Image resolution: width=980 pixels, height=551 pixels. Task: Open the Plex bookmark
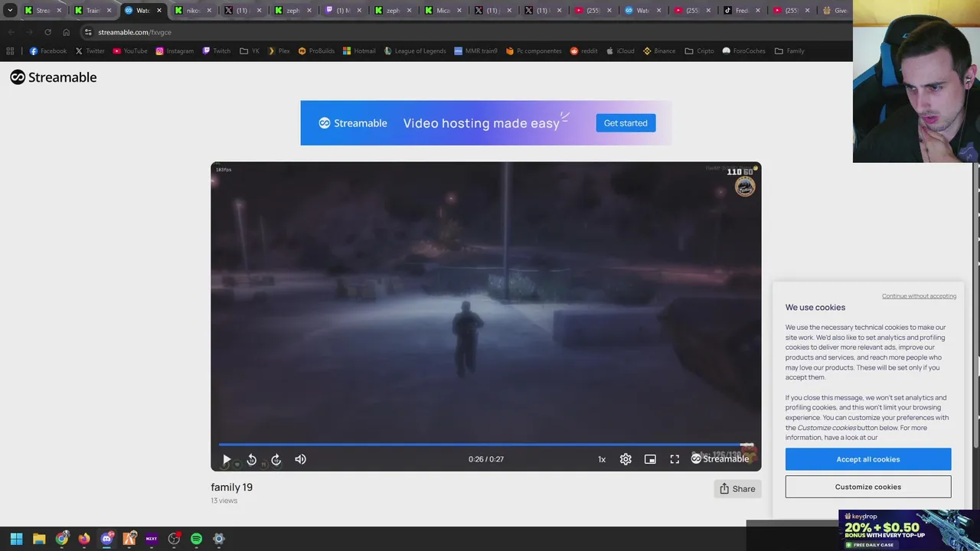[x=278, y=51]
